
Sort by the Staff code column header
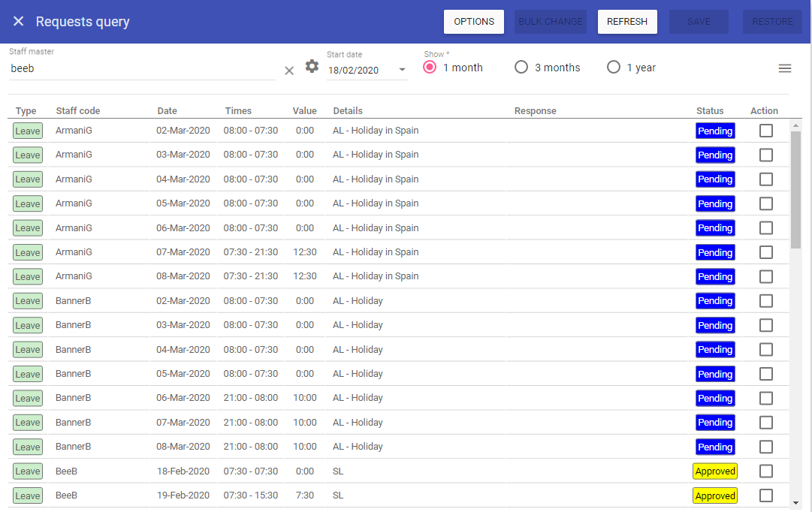pyautogui.click(x=77, y=111)
